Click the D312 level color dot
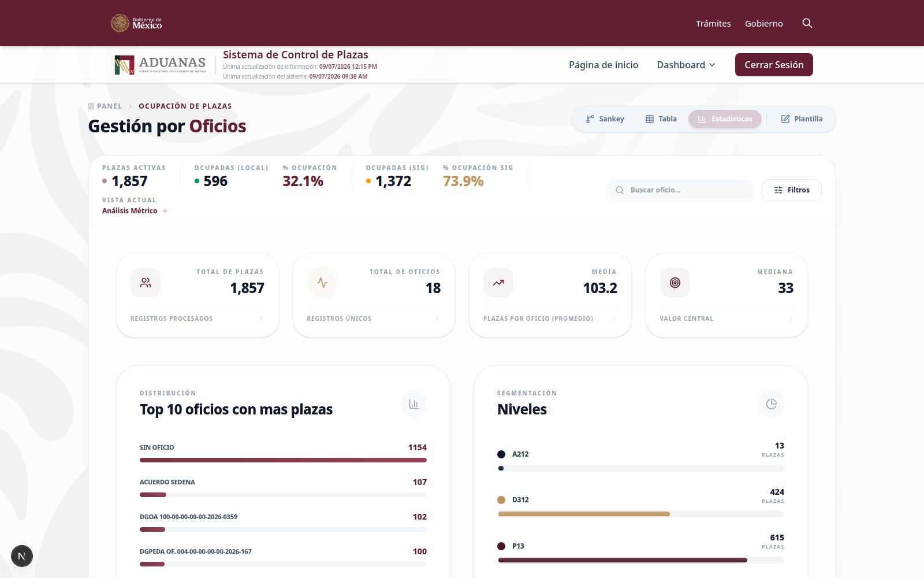 coord(501,500)
